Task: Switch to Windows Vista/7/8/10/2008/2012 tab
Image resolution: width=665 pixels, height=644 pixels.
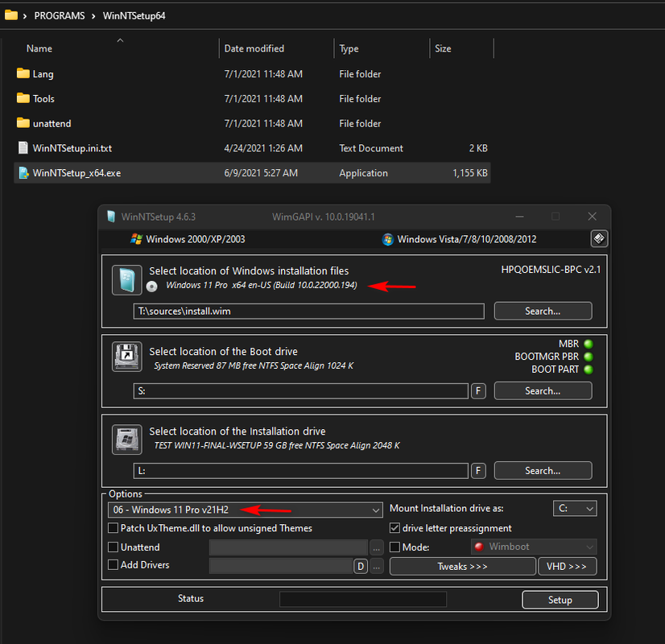Action: 459,239
